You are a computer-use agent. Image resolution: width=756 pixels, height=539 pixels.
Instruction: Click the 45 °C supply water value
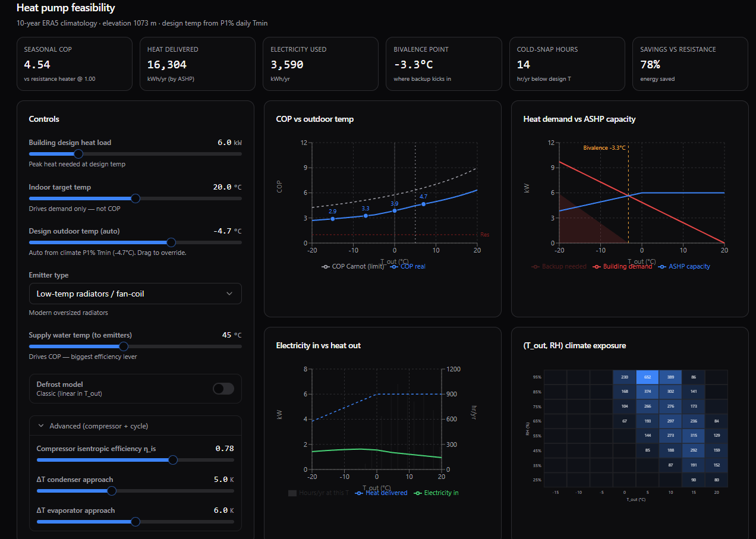pyautogui.click(x=232, y=335)
